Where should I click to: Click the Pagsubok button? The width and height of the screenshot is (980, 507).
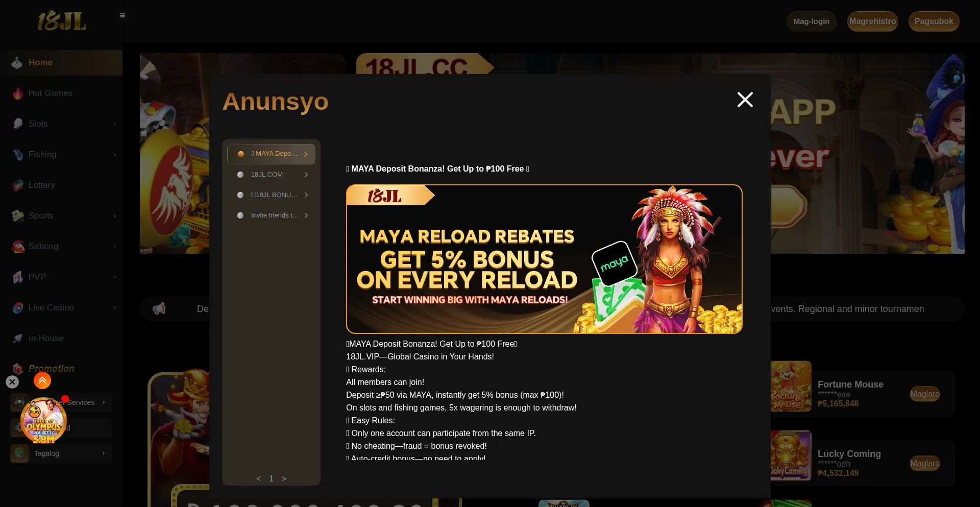(934, 21)
